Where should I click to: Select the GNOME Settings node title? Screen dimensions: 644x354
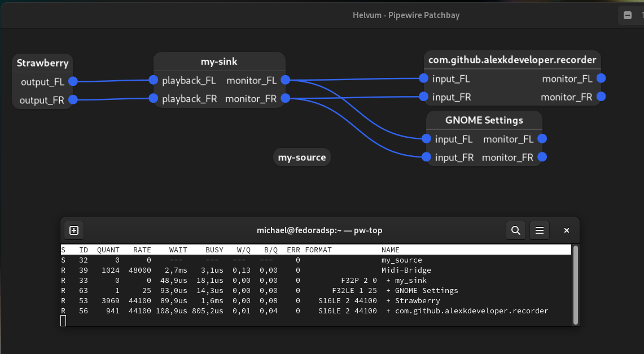[484, 120]
